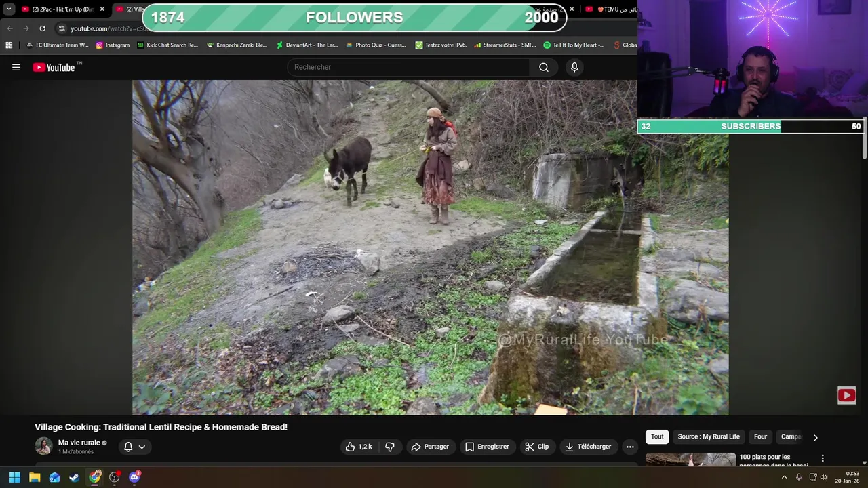
Task: Open Testez votre IPv6 bookmark
Action: [x=441, y=45]
